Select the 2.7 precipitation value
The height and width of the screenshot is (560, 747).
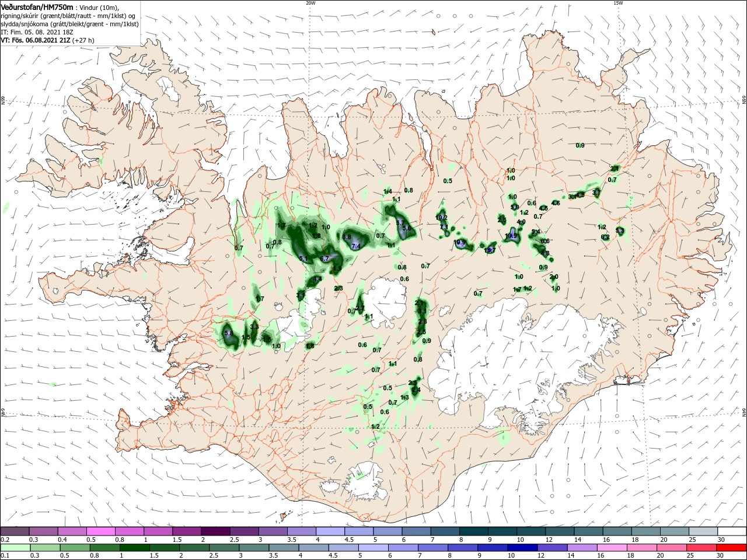coord(360,308)
